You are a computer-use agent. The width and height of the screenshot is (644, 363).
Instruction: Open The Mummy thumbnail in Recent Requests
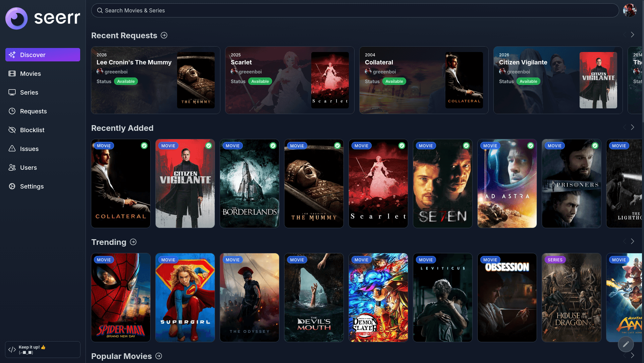click(196, 80)
